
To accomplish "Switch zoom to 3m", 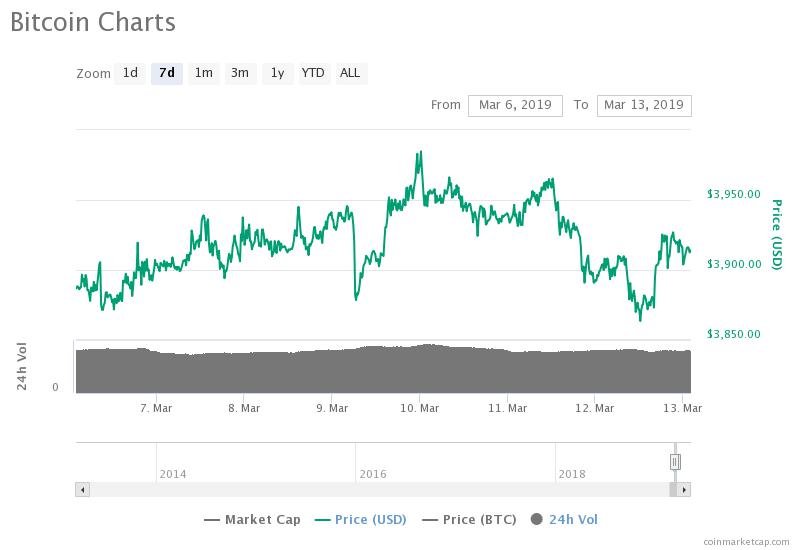I will (240, 73).
